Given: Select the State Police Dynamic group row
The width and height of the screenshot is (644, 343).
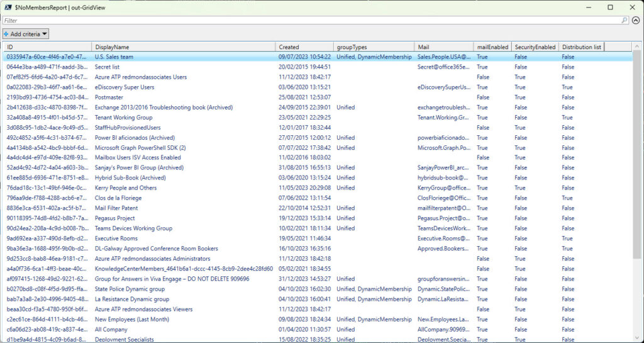Looking at the screenshot, I should tap(318, 289).
